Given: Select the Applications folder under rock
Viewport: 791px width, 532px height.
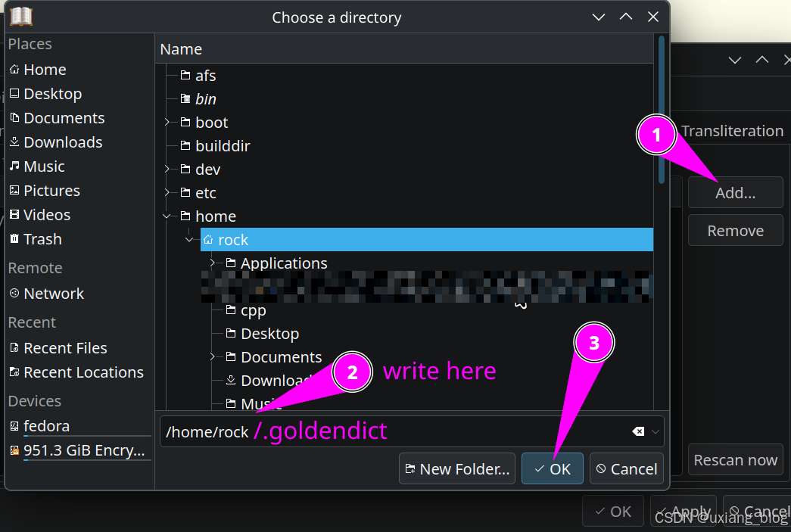Looking at the screenshot, I should (x=276, y=263).
